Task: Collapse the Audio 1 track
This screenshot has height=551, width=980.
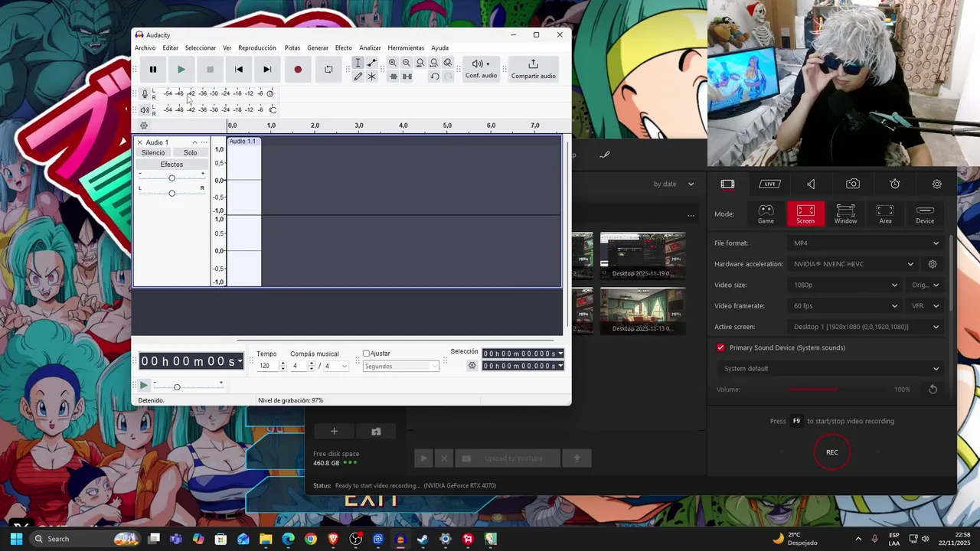Action: [194, 142]
